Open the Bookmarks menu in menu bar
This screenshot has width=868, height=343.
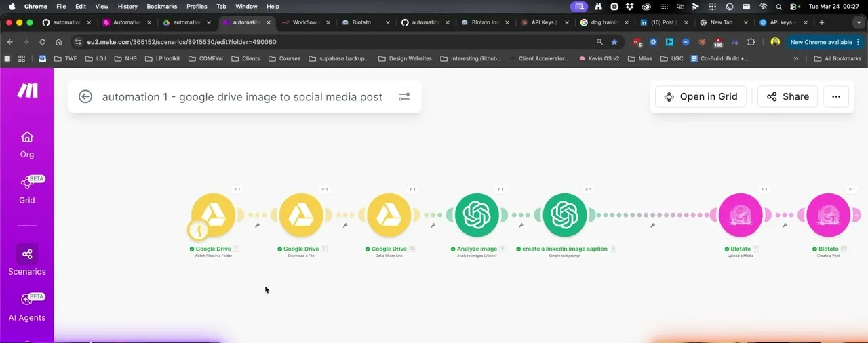(161, 6)
